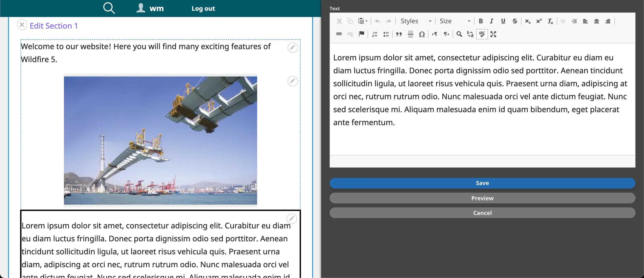644x278 pixels.
Task: Insert an anchor with the flag icon
Action: pos(361,34)
